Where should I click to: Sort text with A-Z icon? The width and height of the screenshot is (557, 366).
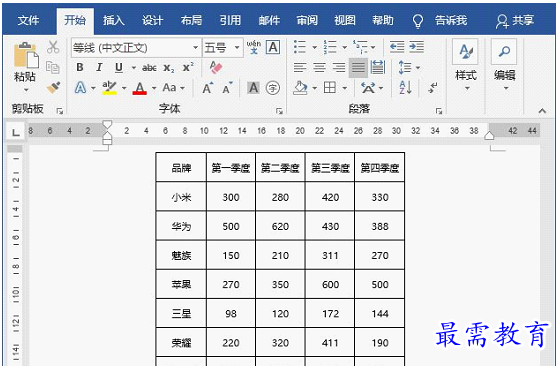(405, 87)
